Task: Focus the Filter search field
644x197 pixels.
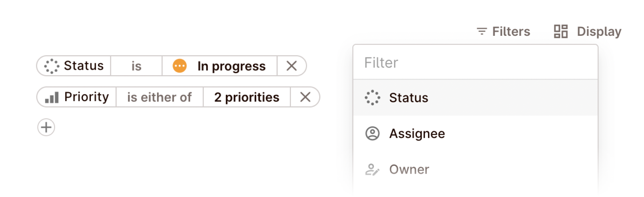Action: pyautogui.click(x=475, y=63)
